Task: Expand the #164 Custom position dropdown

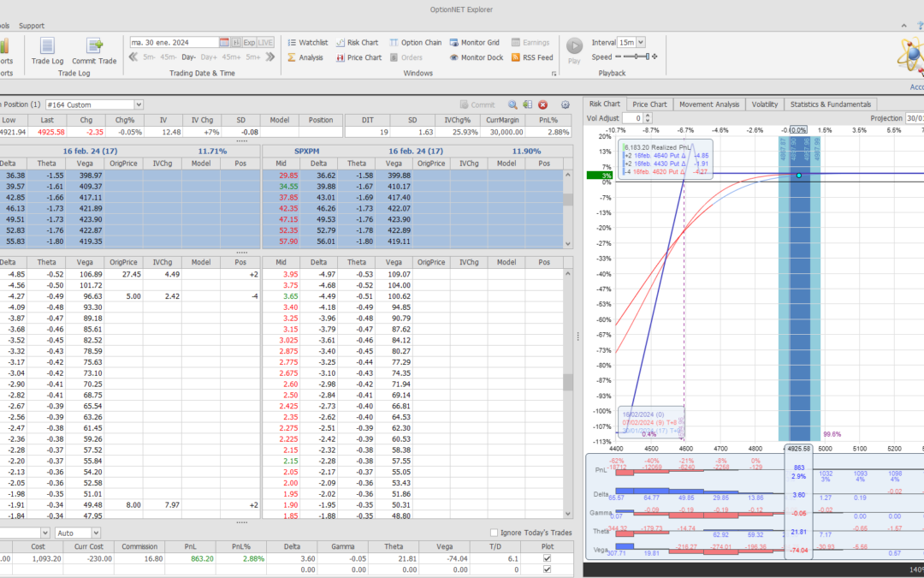Action: pos(139,104)
